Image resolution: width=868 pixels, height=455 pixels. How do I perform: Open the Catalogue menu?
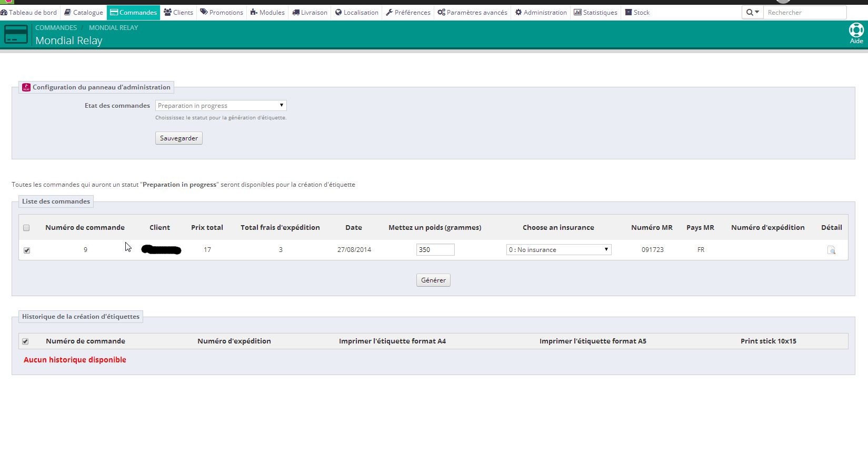(x=84, y=12)
